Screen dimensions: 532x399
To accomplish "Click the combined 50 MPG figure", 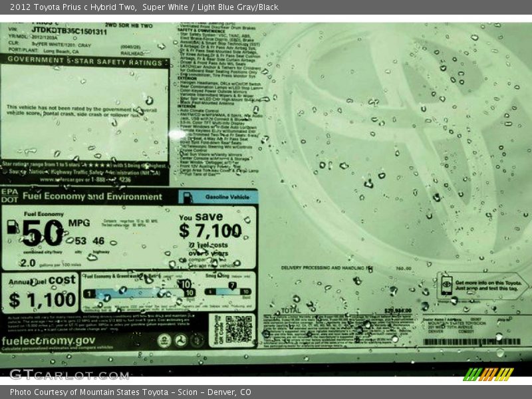I will coord(43,233).
